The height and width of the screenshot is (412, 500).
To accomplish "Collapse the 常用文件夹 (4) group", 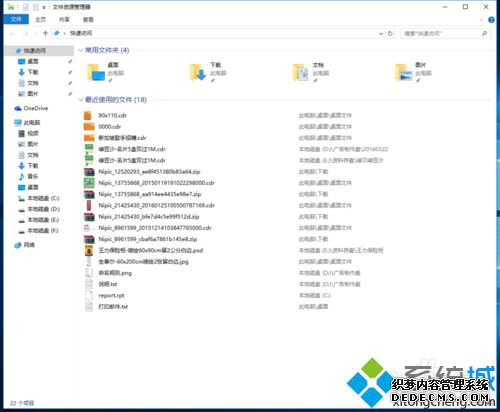I will tap(80, 50).
